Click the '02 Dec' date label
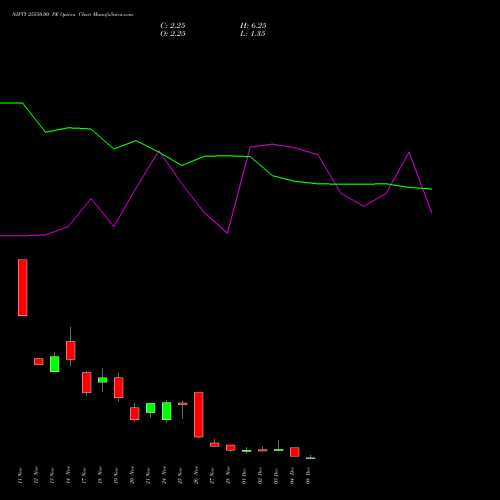The width and height of the screenshot is (500, 500). point(260,476)
